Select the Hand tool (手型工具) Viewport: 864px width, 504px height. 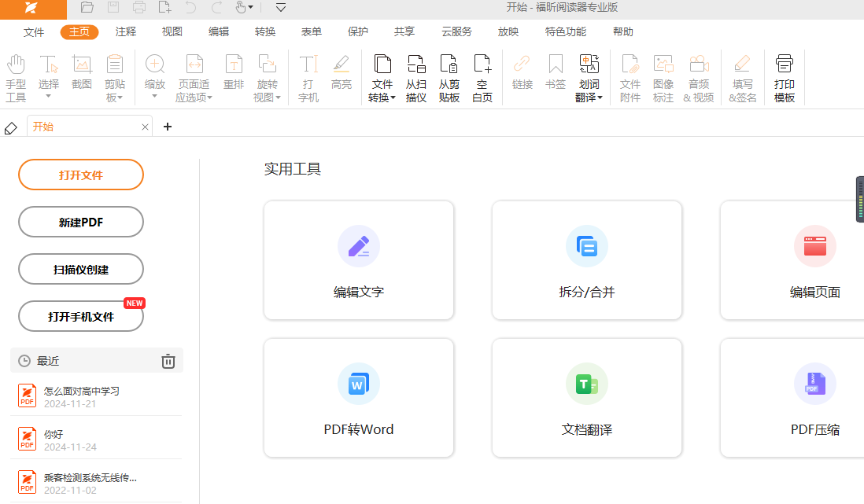pos(16,78)
